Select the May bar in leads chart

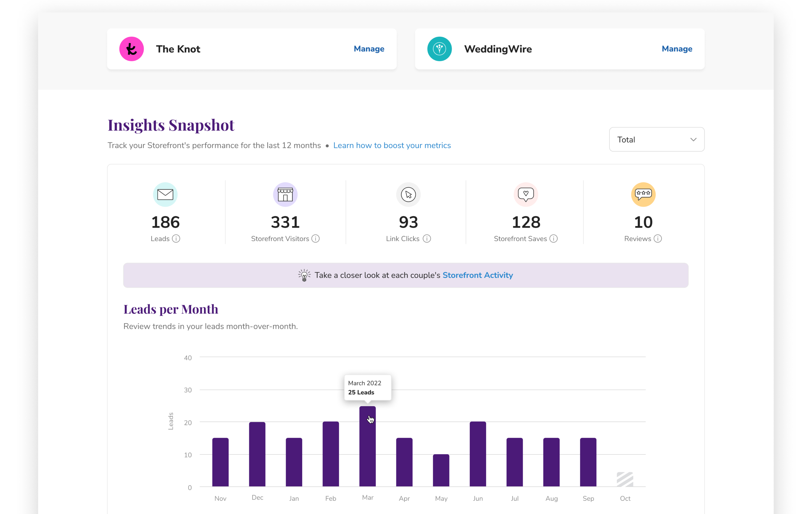(441, 470)
